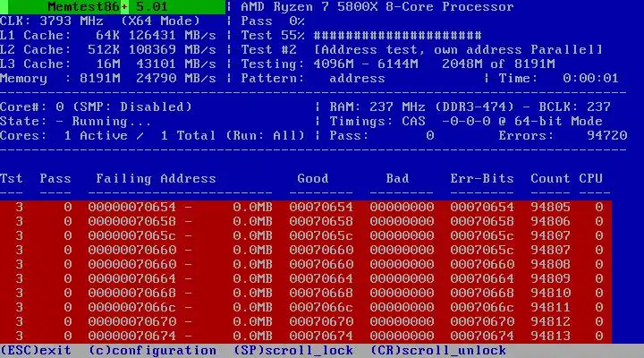This screenshot has width=644, height=358.
Task: Click failing address 0000007065c
Action: point(131,236)
